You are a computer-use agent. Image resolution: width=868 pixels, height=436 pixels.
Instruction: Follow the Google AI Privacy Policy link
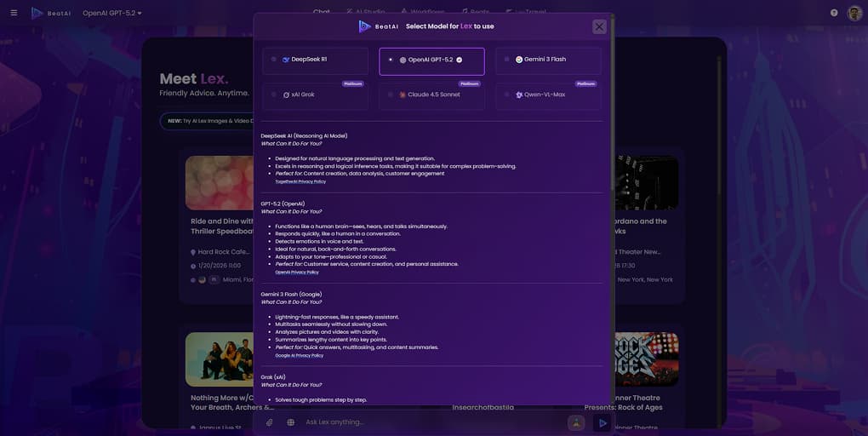pos(299,355)
